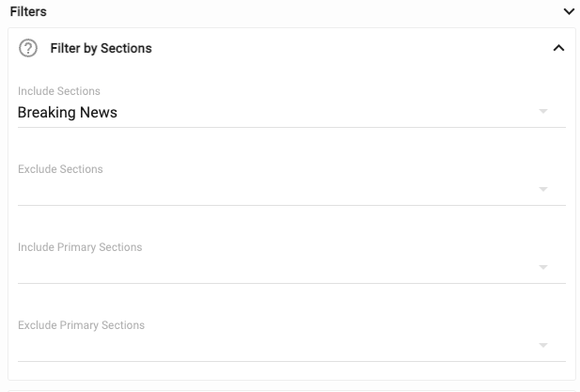The height and width of the screenshot is (392, 580).
Task: Expand the top Filters chevron
Action: pyautogui.click(x=568, y=12)
